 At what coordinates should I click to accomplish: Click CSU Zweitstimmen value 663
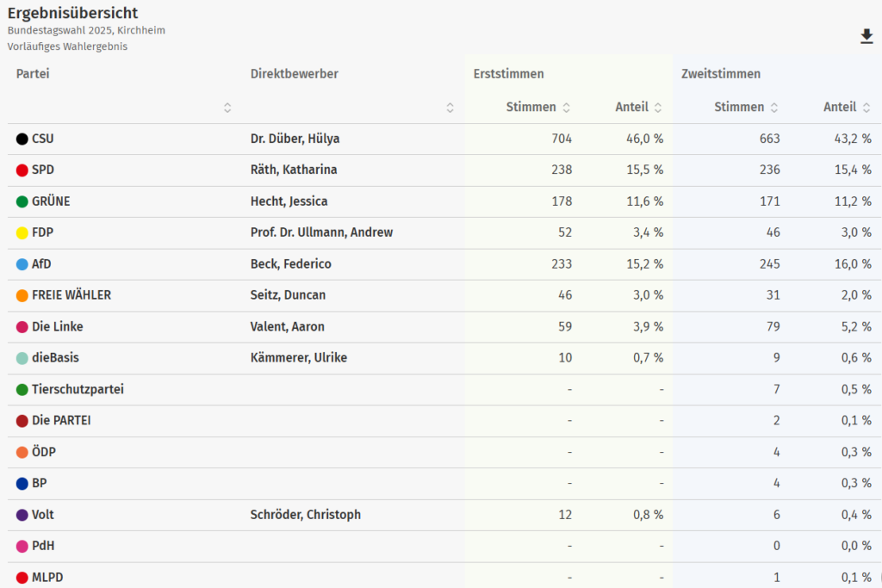tap(769, 139)
